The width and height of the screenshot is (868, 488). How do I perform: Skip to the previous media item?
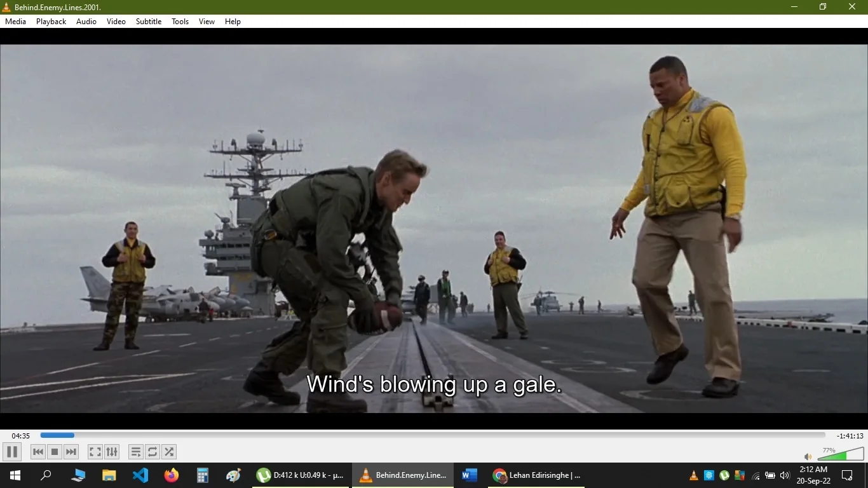38,452
